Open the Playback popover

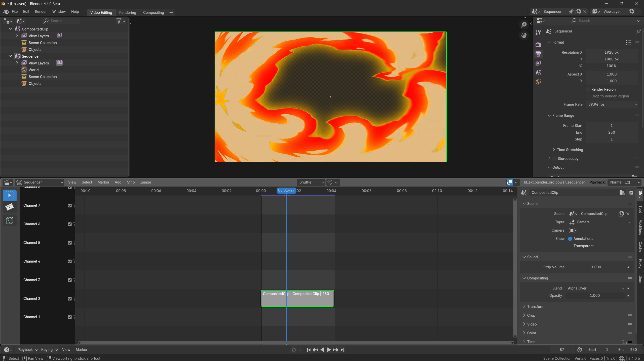(x=27, y=350)
